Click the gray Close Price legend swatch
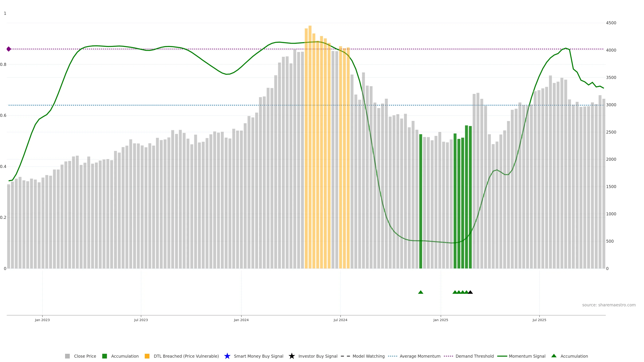 [x=67, y=356]
